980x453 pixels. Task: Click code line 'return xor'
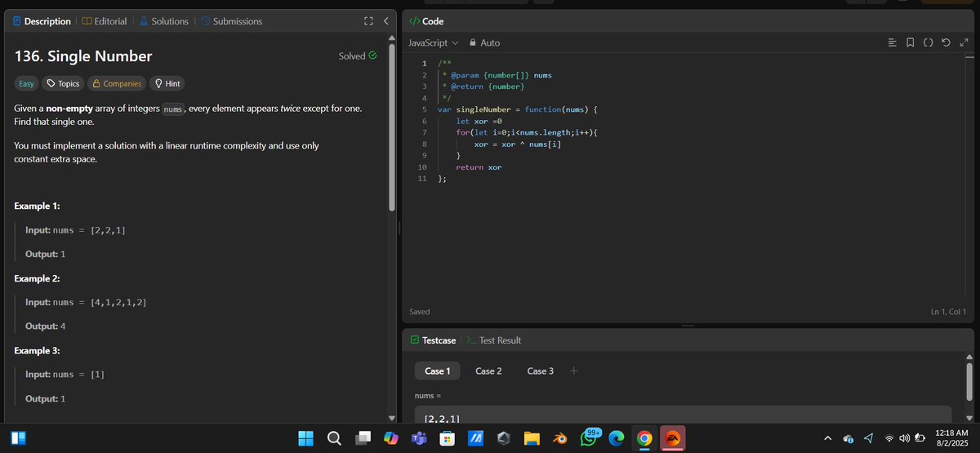479,167
